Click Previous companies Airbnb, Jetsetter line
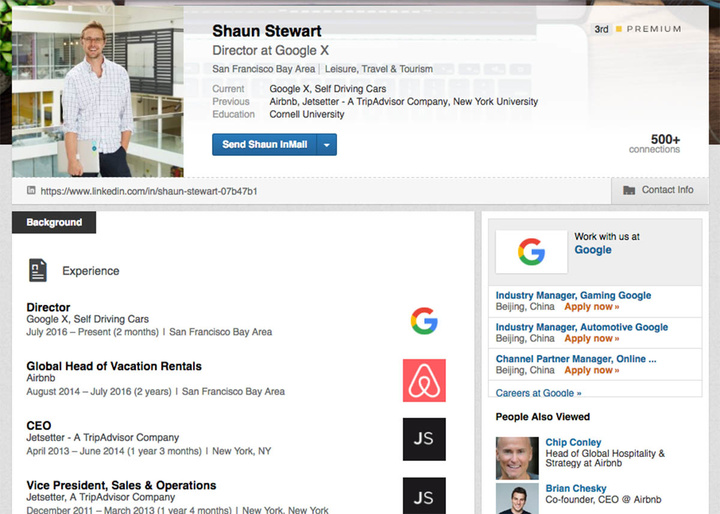Viewport: 720px width, 514px height. tap(404, 102)
